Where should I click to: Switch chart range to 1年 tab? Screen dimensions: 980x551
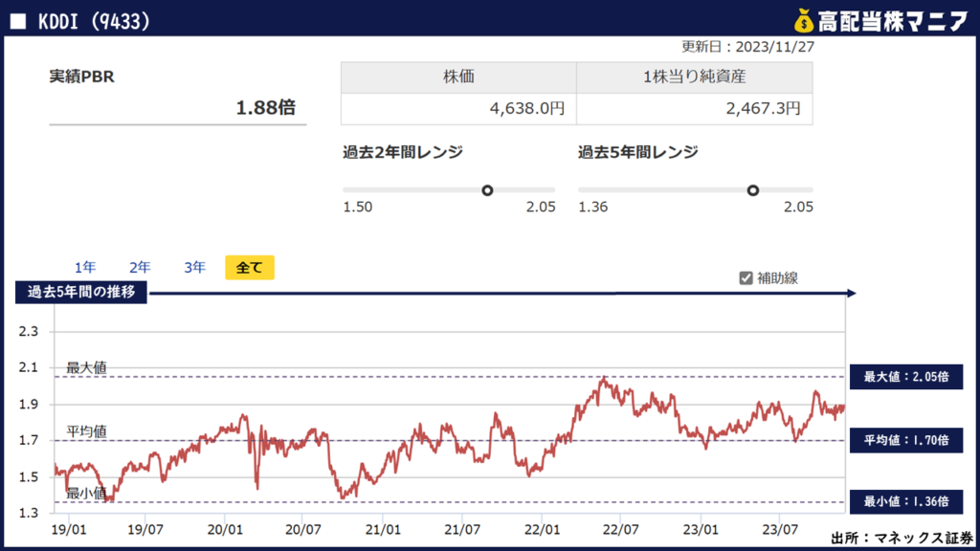coord(85,268)
